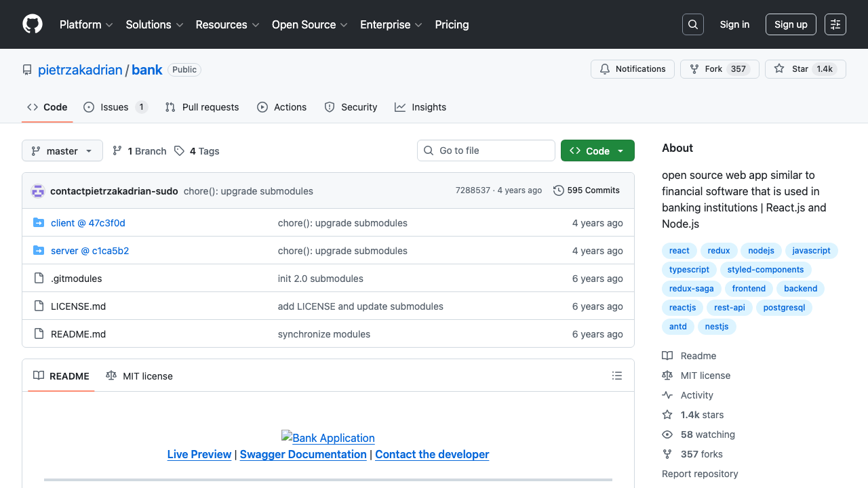Click the notifications bell
868x488 pixels.
[x=604, y=68]
